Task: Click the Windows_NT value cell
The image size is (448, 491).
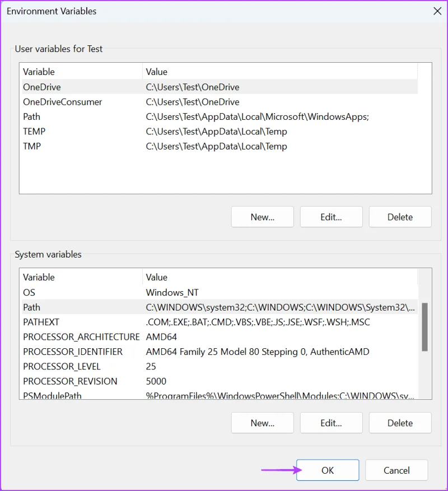Action: pyautogui.click(x=172, y=292)
